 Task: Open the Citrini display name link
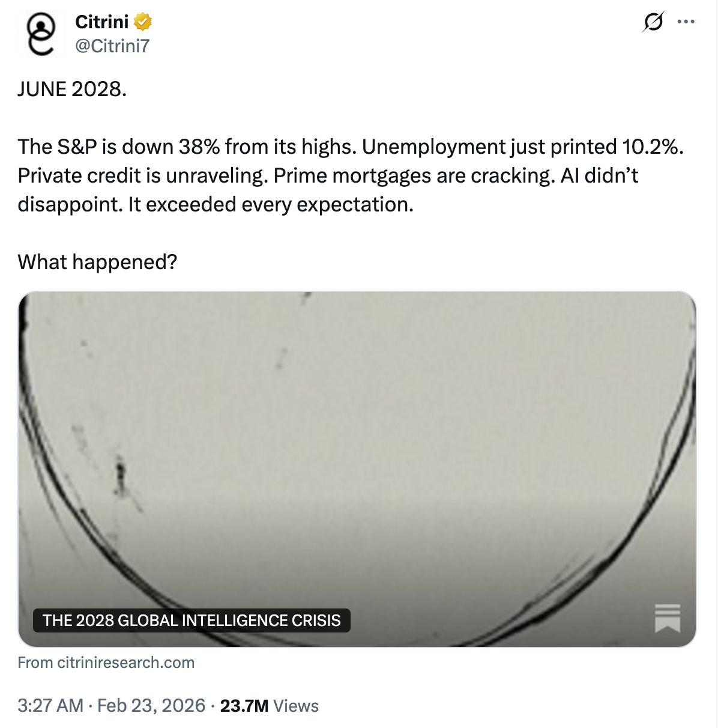point(102,22)
